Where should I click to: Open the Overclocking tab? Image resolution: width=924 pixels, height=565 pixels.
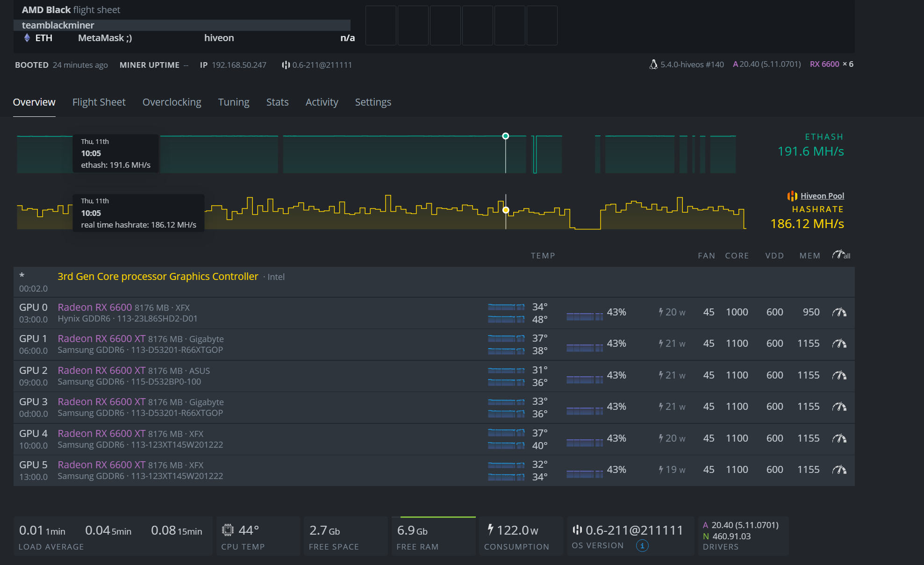click(x=172, y=102)
